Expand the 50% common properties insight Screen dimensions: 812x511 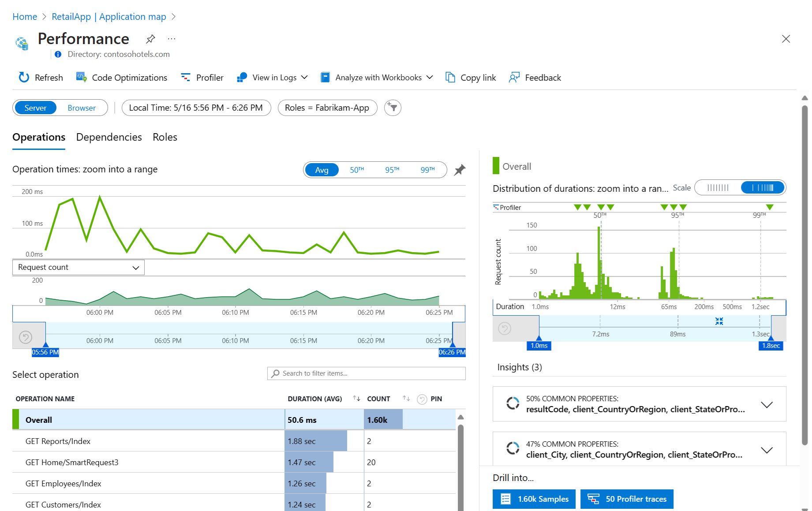coord(767,404)
